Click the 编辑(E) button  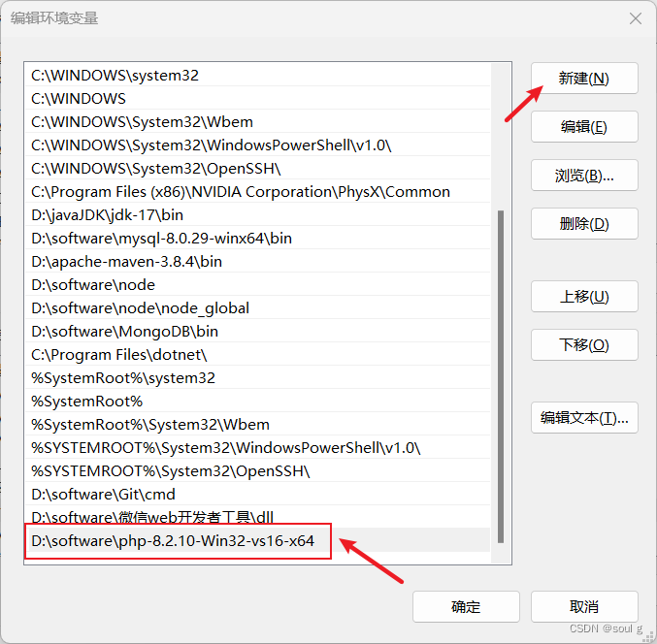[x=584, y=126]
